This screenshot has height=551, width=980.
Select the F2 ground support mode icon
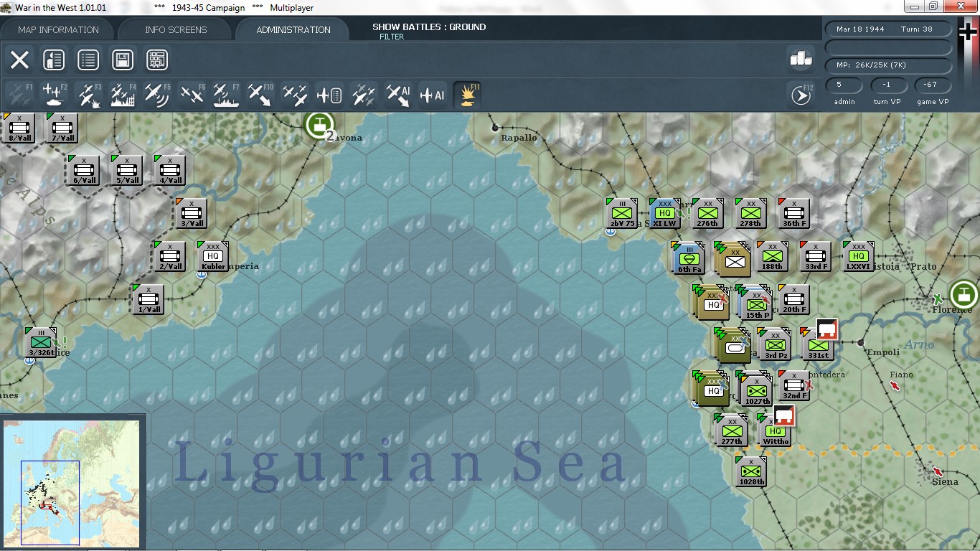pyautogui.click(x=54, y=95)
